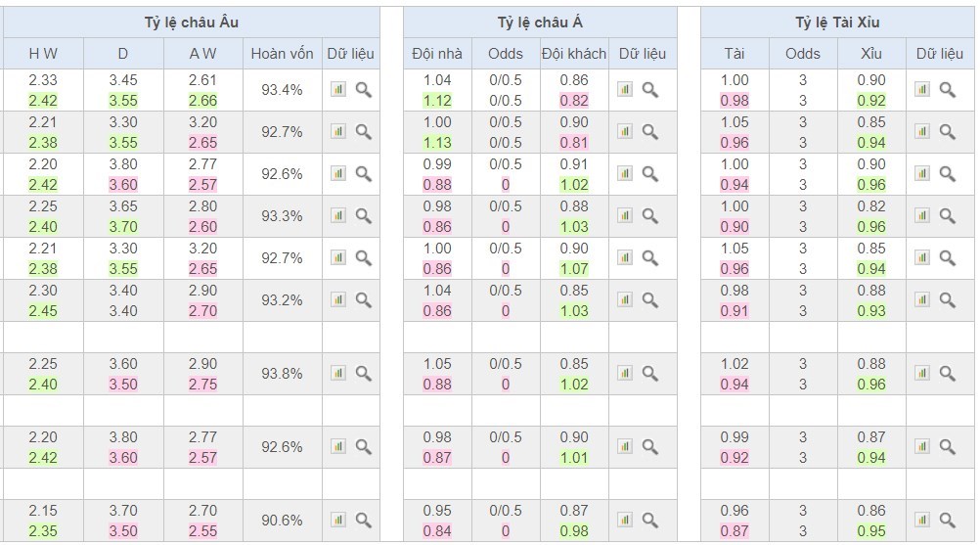The height and width of the screenshot is (545, 980).
Task: Click magnifier beside Xỉu odds 0.90/0.92
Action: point(947,90)
